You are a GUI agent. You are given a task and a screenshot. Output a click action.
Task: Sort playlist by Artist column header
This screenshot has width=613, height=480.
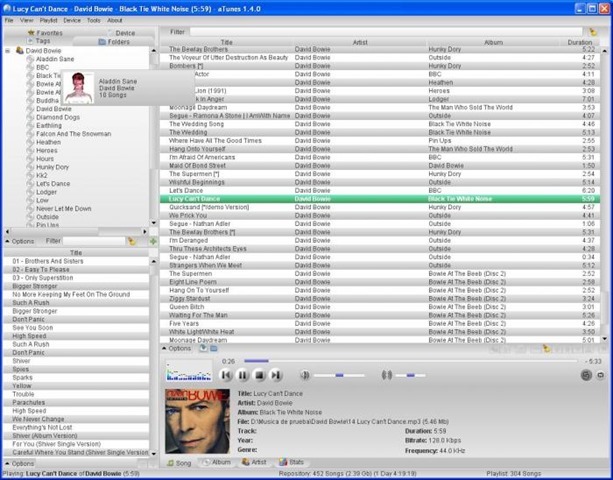pyautogui.click(x=360, y=42)
